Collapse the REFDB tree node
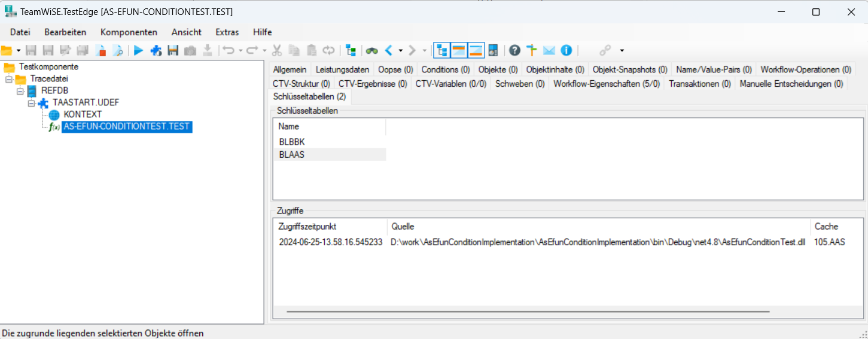This screenshot has width=868, height=339. (x=20, y=91)
